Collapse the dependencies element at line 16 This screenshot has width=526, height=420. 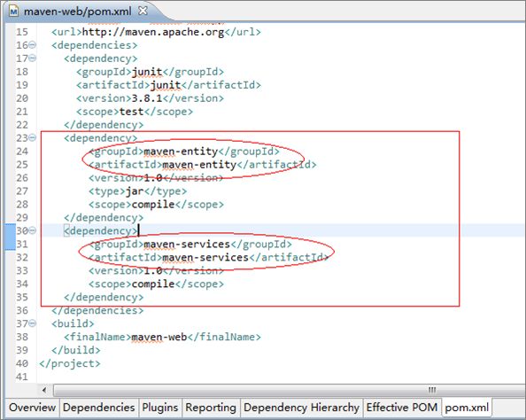tap(33, 44)
